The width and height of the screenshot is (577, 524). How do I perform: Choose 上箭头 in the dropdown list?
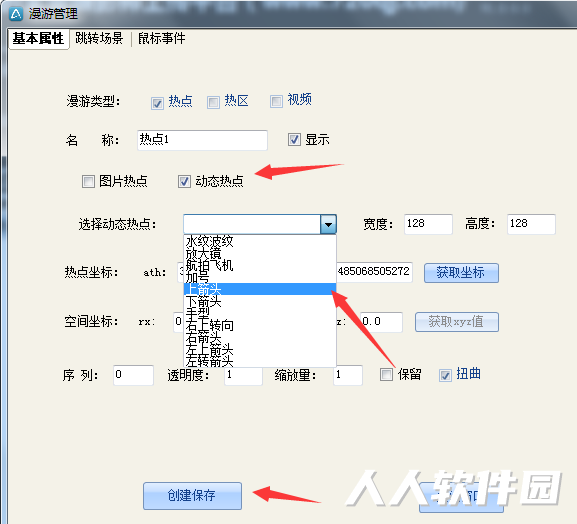point(260,289)
